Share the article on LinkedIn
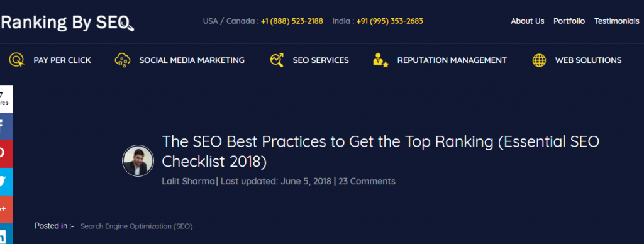644x244 pixels. pos(6,234)
